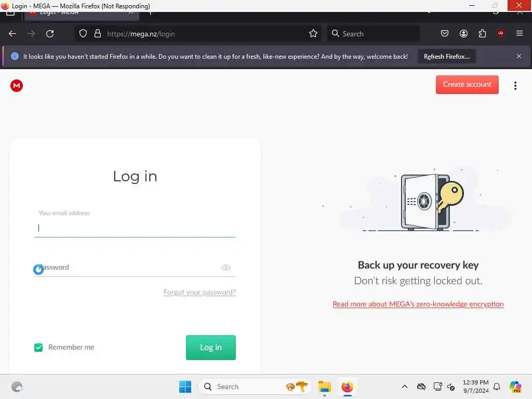This screenshot has width=532, height=399.
Task: Click the cloud sync tray icon
Action: point(421,387)
